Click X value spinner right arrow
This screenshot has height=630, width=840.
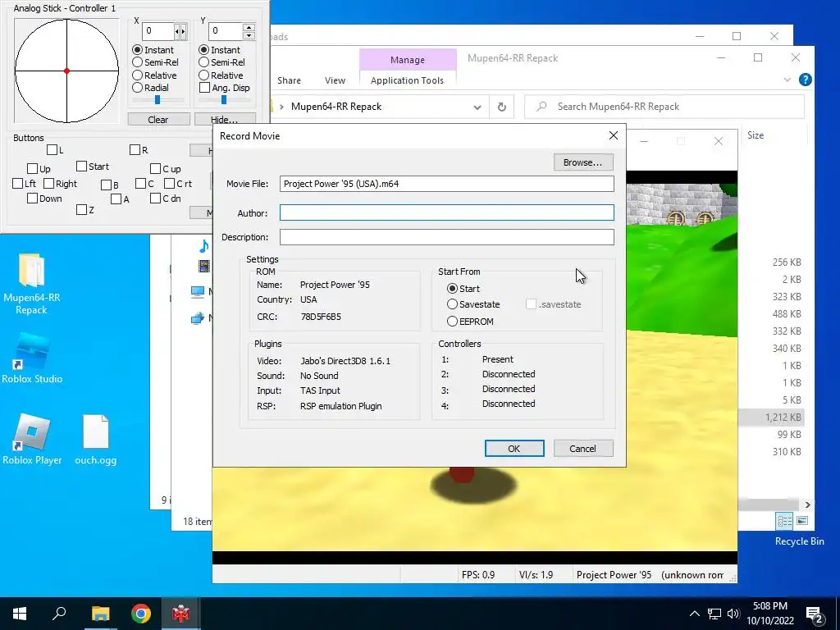183,32
